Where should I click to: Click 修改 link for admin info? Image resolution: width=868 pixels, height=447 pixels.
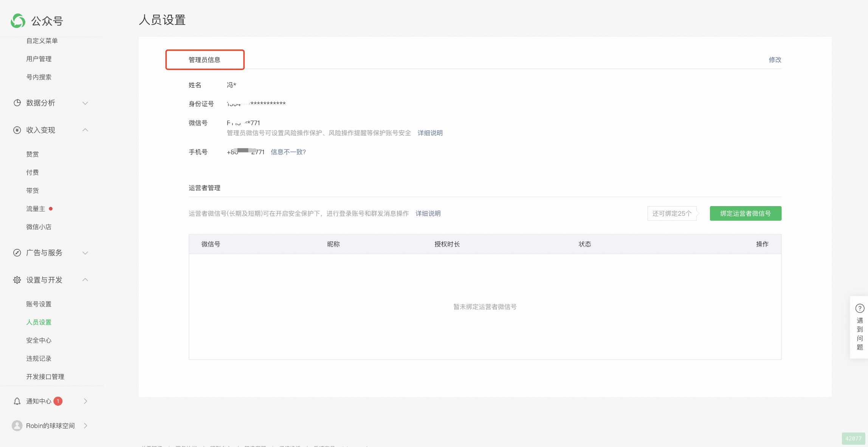(x=775, y=60)
